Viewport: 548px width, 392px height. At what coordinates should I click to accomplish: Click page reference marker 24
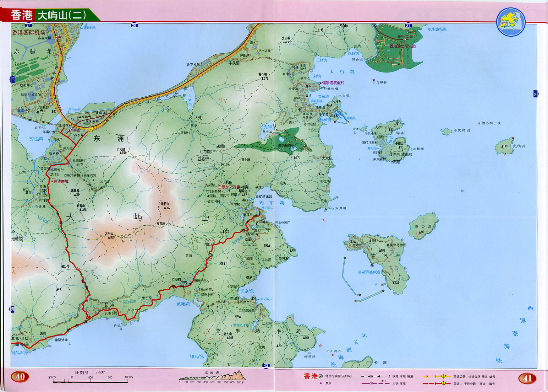pos(29,25)
